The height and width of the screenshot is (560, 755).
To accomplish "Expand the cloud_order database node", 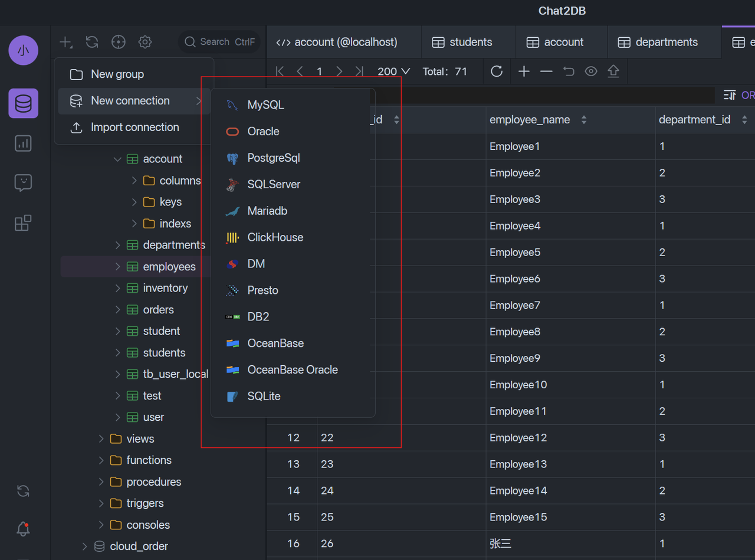I will pos(84,546).
